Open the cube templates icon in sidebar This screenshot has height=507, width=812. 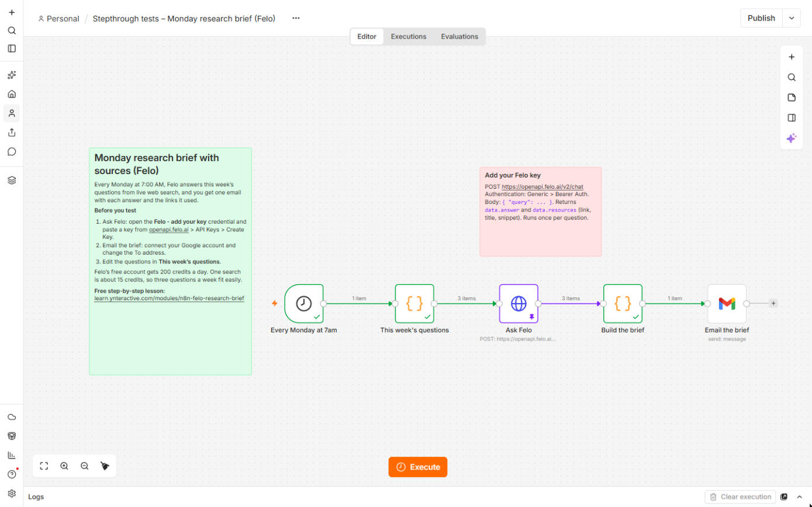(x=12, y=436)
